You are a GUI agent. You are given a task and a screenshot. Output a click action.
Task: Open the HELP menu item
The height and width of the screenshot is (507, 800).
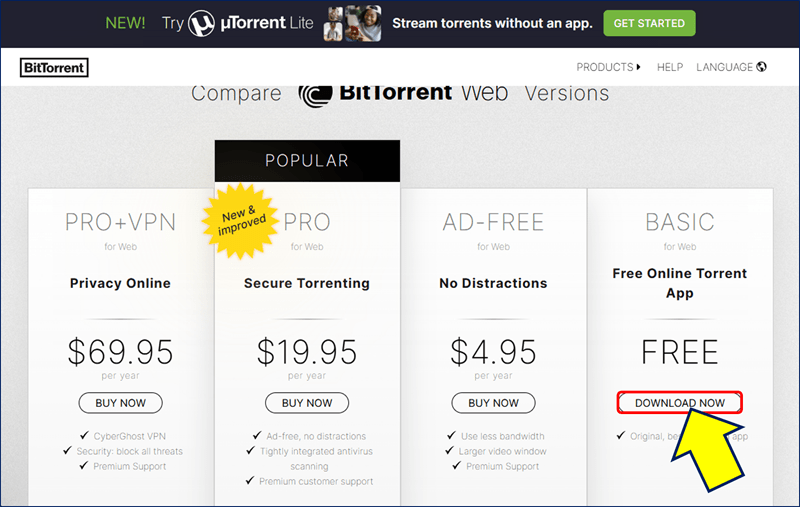click(x=669, y=67)
